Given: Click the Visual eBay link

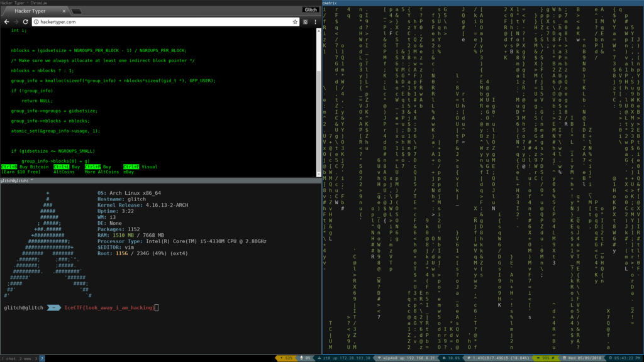Looking at the screenshot, I should (140, 169).
